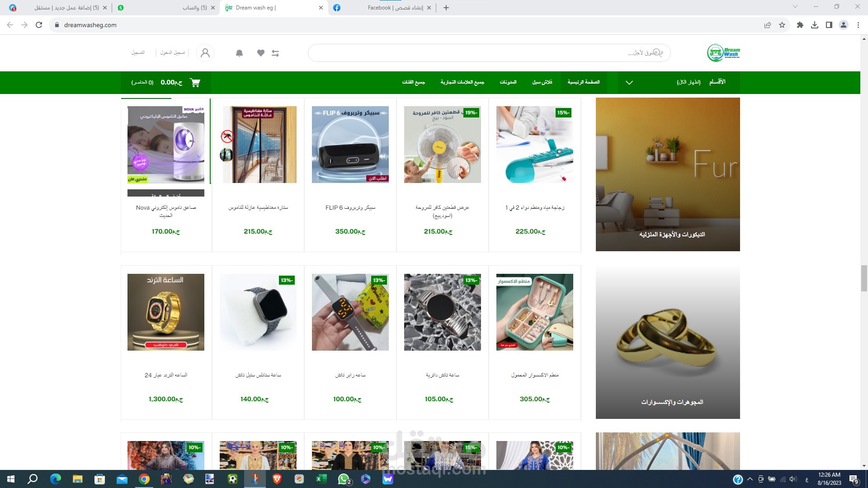Open جميع العلامات التجارية brands menu

pyautogui.click(x=462, y=82)
